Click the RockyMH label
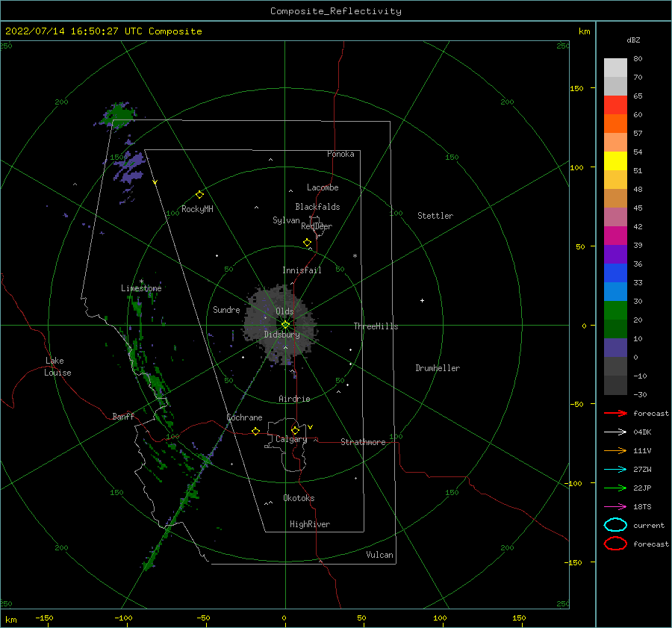Viewport: 672px width, 628px height. pos(197,209)
